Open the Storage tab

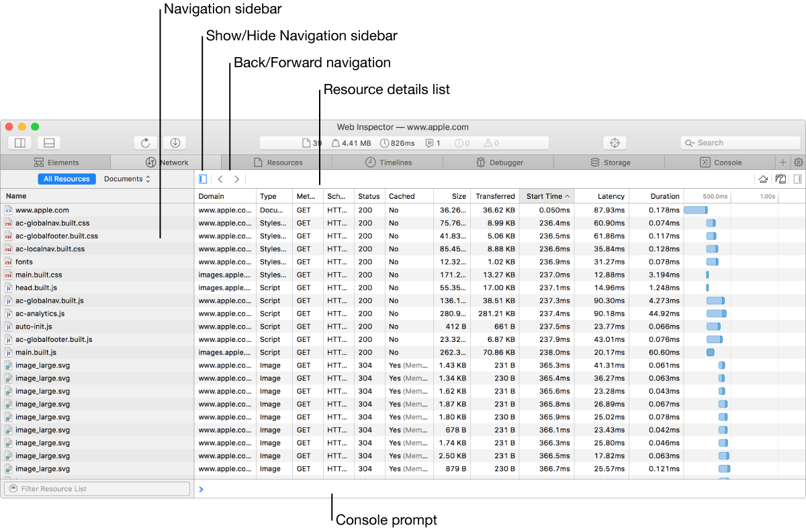(x=609, y=163)
